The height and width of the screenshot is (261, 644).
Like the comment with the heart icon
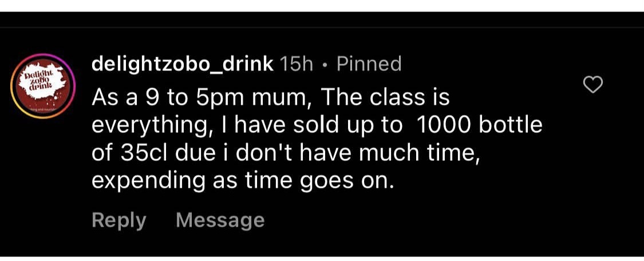click(593, 85)
